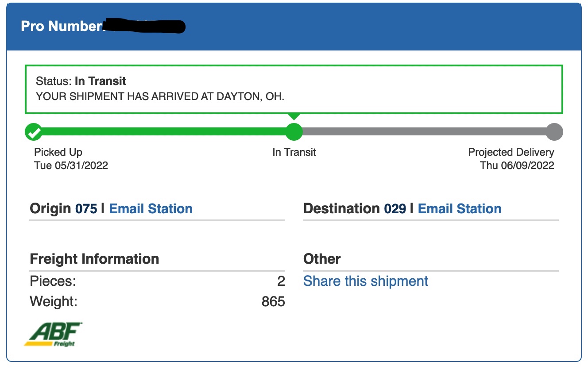Click the pointer triangle below status box
This screenshot has width=588, height=369.
294,117
